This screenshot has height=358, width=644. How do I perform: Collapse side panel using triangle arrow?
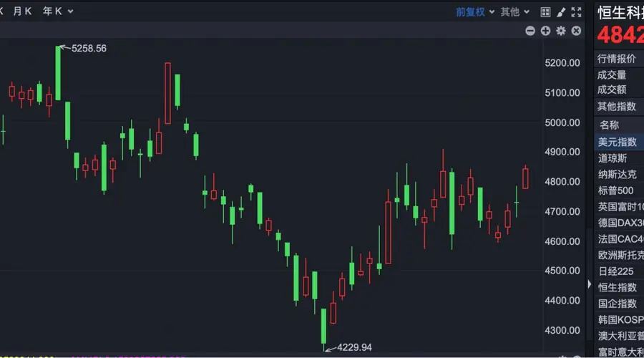point(590,284)
